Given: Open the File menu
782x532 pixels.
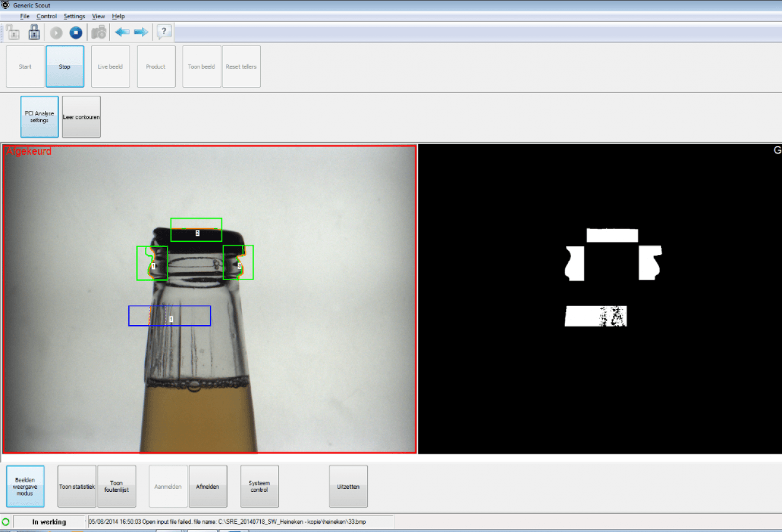Looking at the screenshot, I should tap(25, 17).
